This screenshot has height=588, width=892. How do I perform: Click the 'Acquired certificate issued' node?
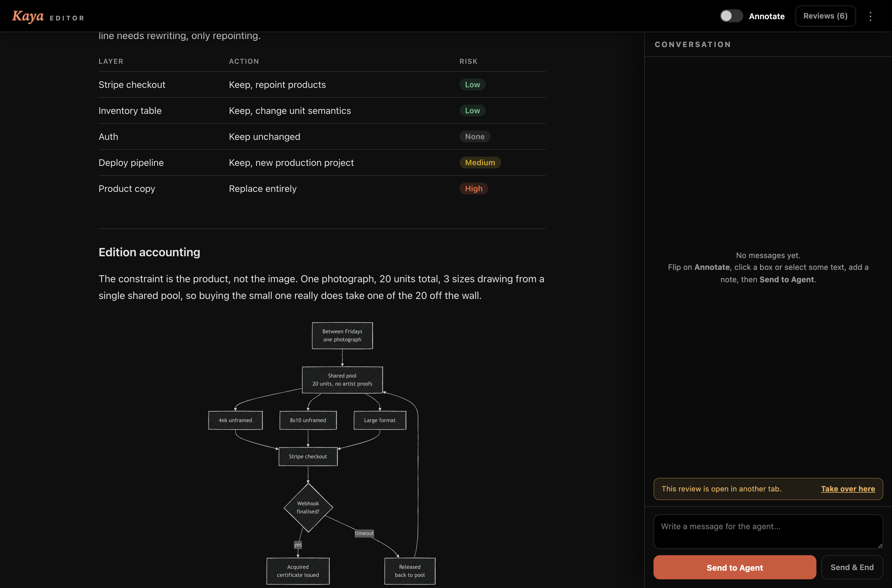tap(298, 571)
